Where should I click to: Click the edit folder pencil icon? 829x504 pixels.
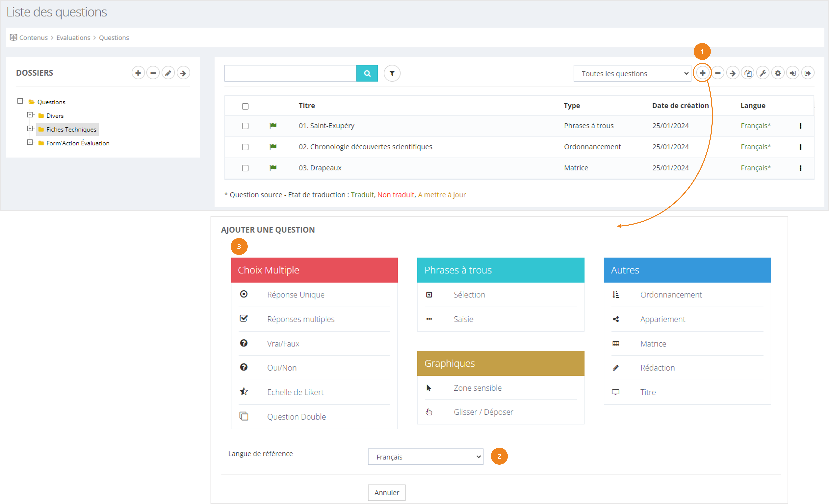pyautogui.click(x=168, y=73)
